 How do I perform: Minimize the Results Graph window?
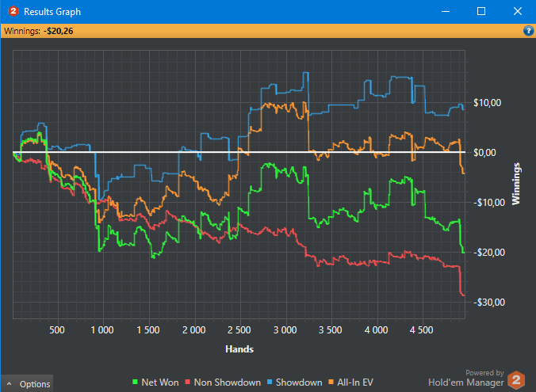[446, 12]
